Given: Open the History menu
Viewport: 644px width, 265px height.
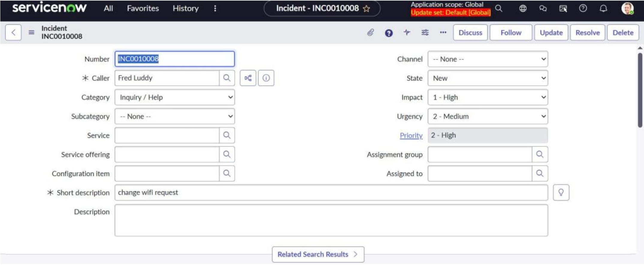Looking at the screenshot, I should (185, 8).
